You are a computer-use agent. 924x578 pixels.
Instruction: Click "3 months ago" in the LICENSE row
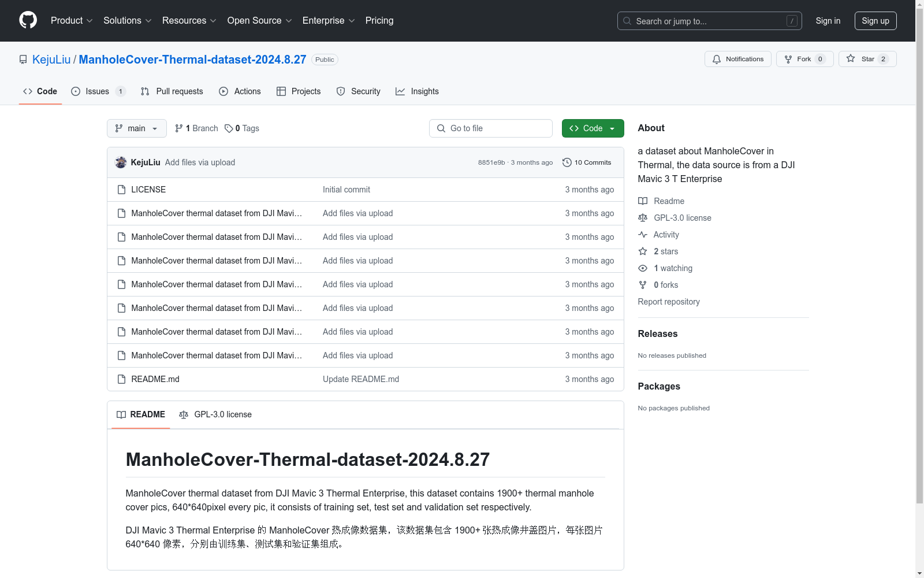590,190
